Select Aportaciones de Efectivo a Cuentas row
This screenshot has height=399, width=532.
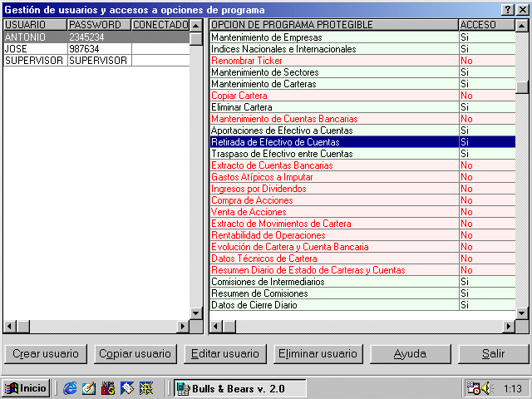[362, 131]
